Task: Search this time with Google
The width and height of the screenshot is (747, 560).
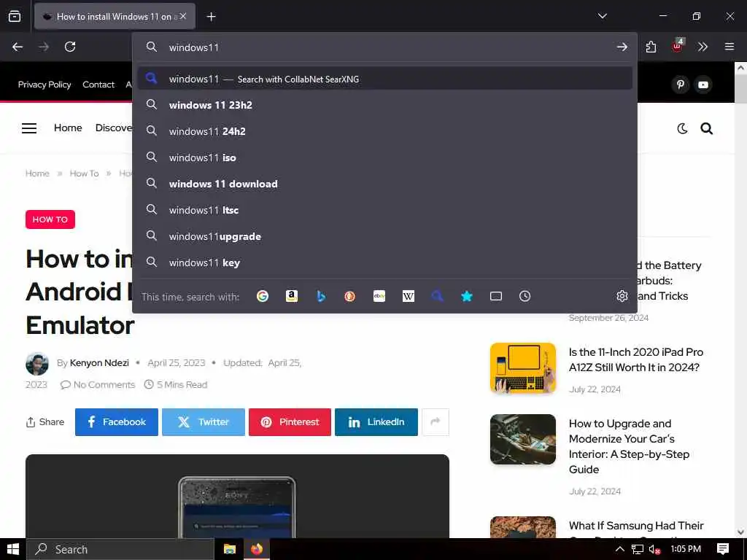Action: pos(263,296)
